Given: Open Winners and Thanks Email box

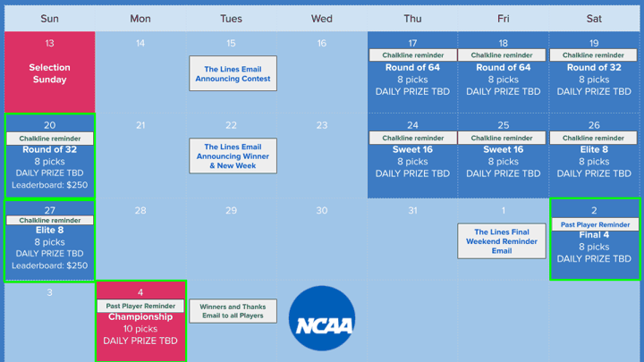Looking at the screenshot, I should pos(233,311).
